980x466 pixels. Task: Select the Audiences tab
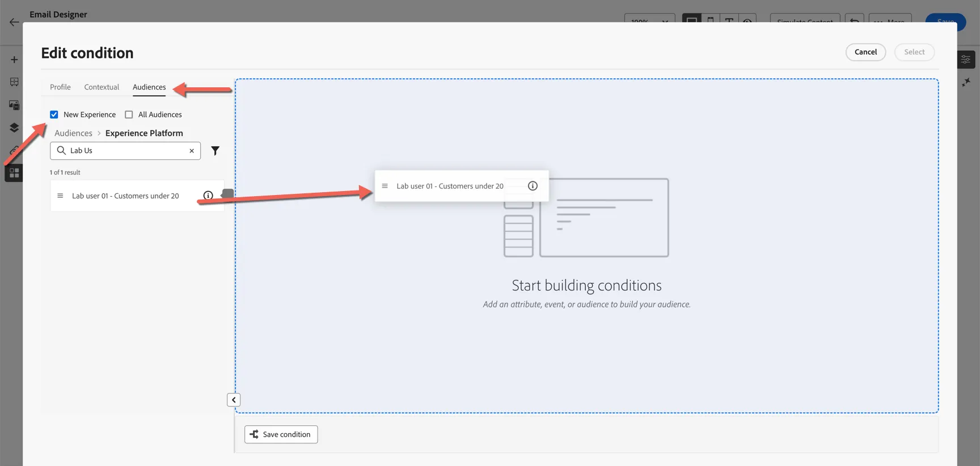pyautogui.click(x=149, y=87)
